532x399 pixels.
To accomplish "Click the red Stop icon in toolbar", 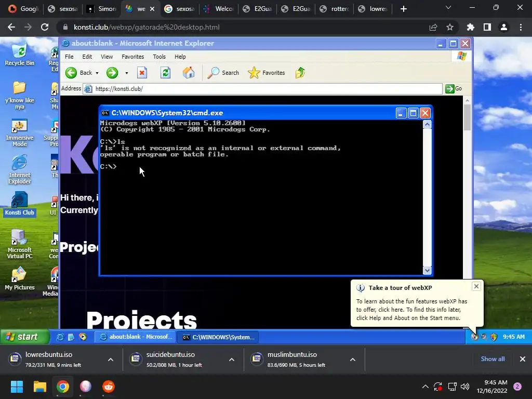I will pos(142,73).
